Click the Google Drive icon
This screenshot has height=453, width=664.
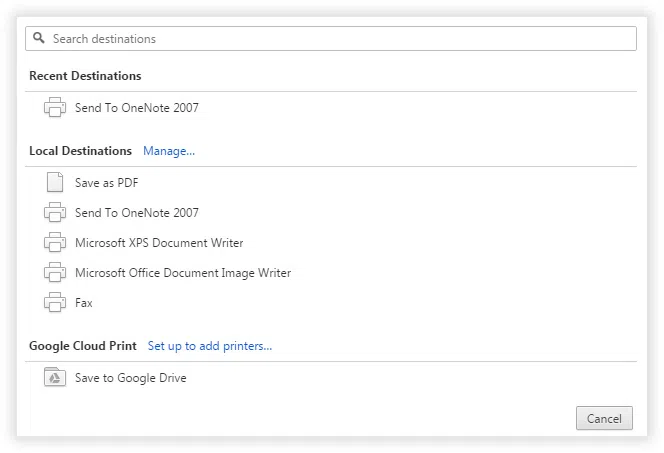click(x=55, y=378)
